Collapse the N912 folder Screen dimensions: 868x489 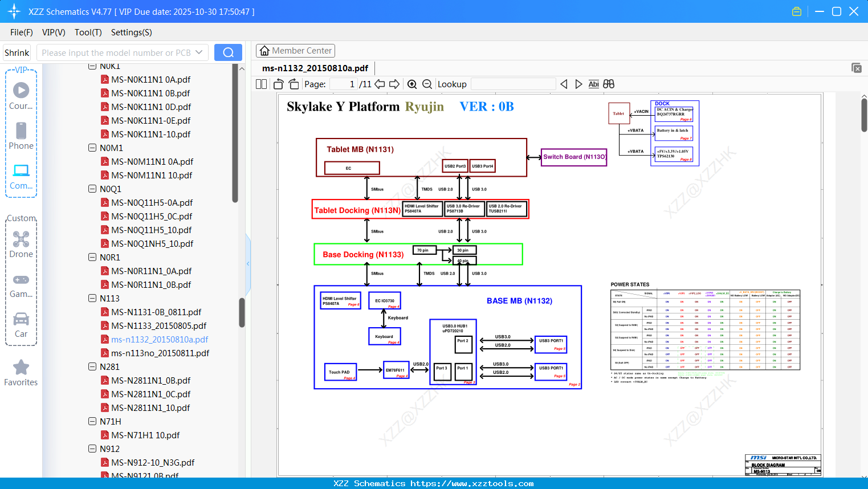pyautogui.click(x=92, y=449)
